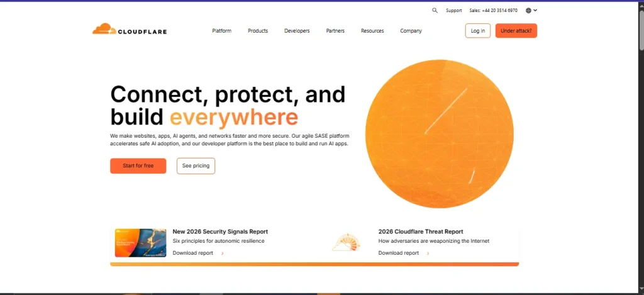This screenshot has width=644, height=295.
Task: Open the globe language selector
Action: 531,11
